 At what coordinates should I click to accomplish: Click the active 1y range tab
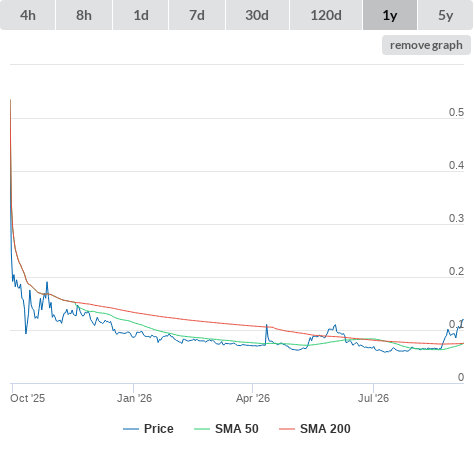[390, 15]
